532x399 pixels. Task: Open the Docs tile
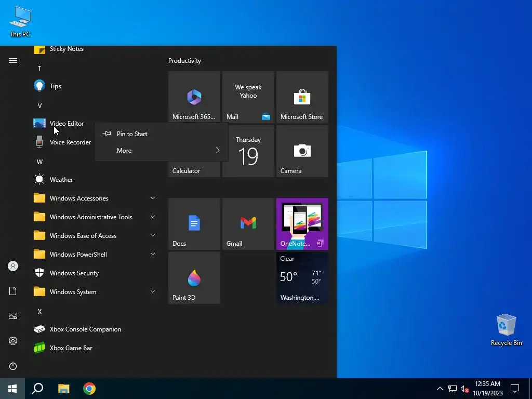click(x=194, y=224)
